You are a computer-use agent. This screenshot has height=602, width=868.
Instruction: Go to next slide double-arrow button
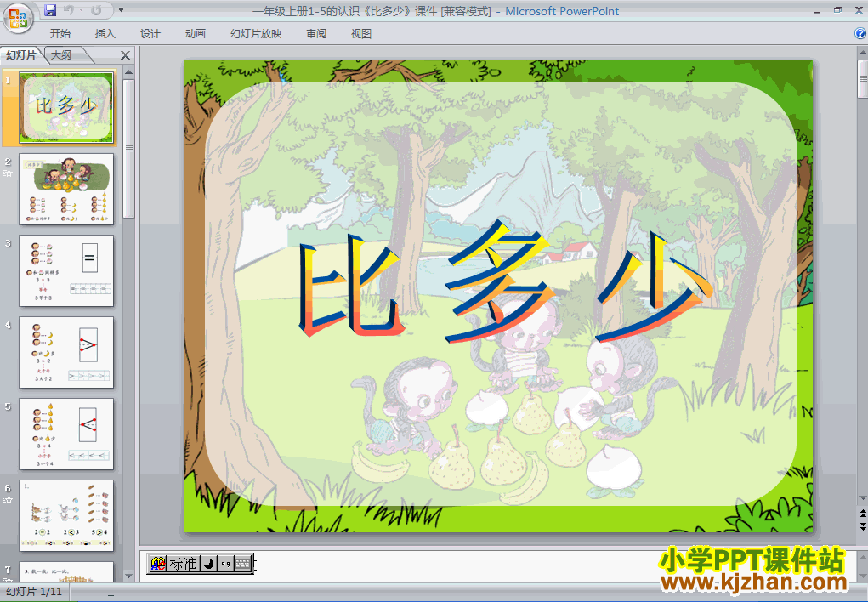coord(862,525)
